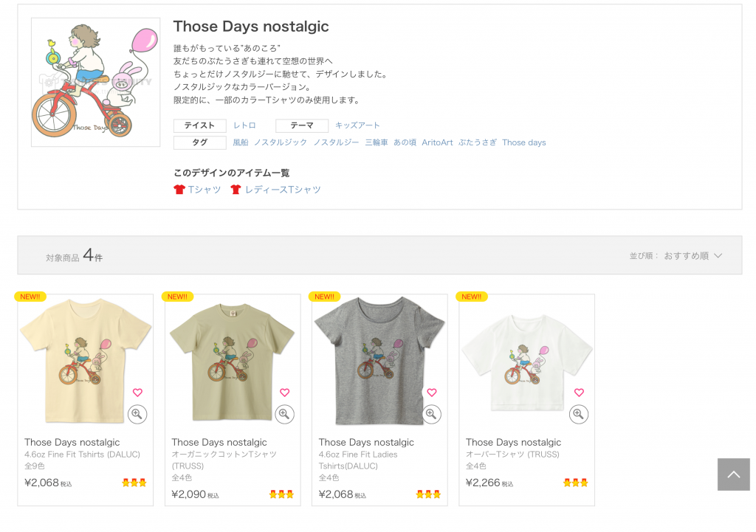Favorite the gray Ladies T-shirt
756x532 pixels.
[432, 393]
